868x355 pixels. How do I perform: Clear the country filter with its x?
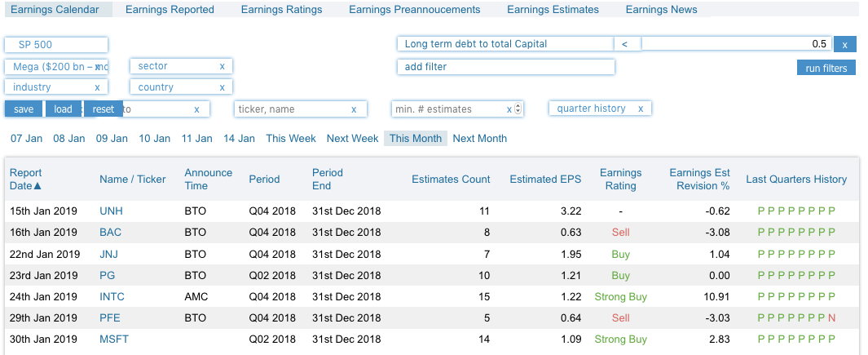pyautogui.click(x=222, y=87)
